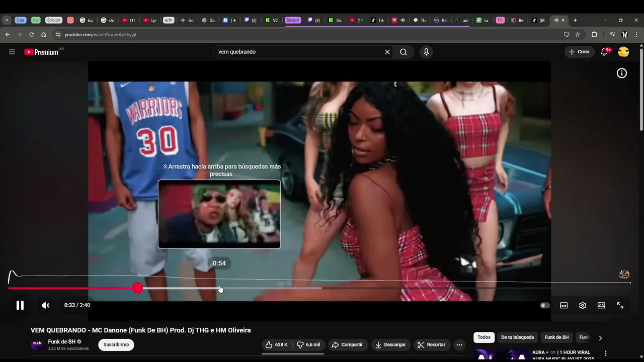
Task: Click the video title text
Action: [141, 330]
